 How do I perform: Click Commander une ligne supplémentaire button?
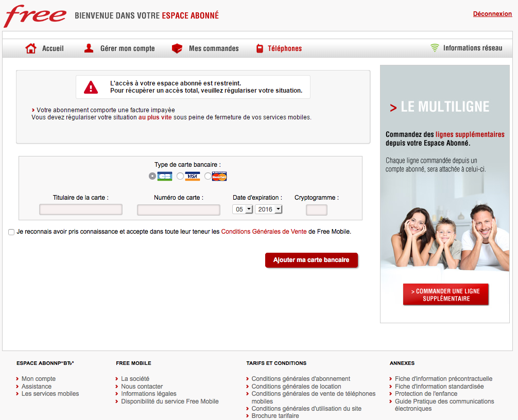pos(445,294)
